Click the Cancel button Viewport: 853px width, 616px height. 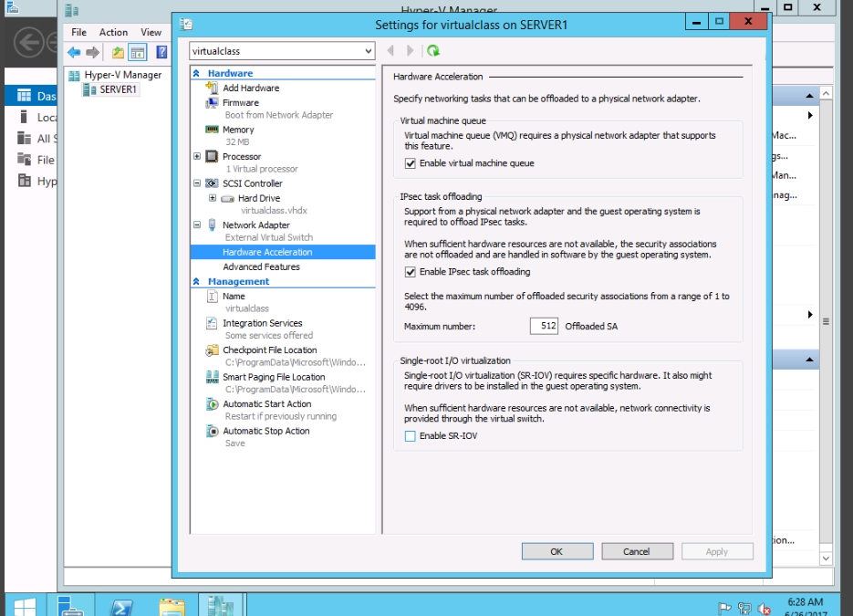tap(637, 551)
